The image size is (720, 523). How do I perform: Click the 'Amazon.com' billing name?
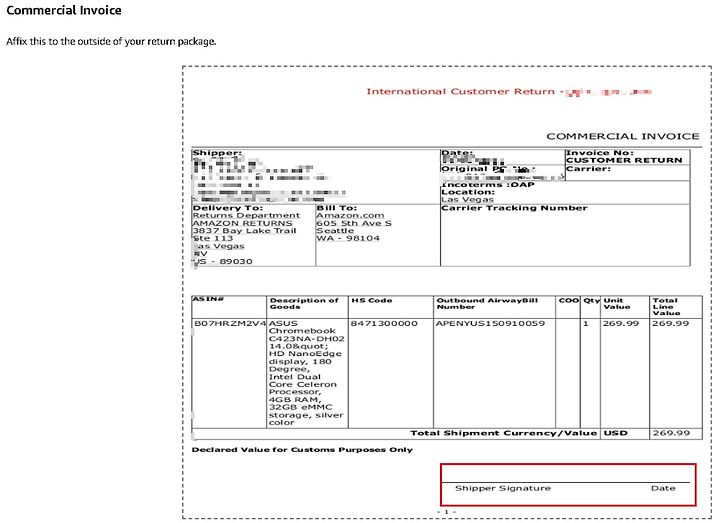coord(350,215)
